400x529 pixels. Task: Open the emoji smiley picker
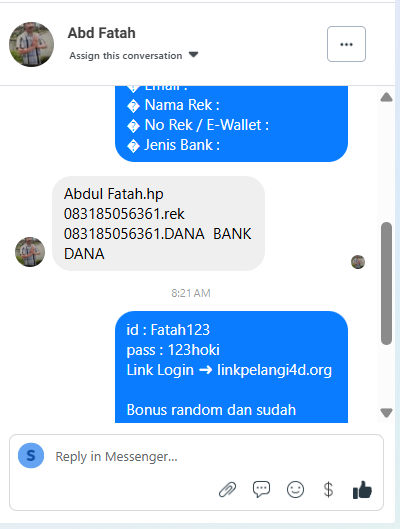click(295, 490)
